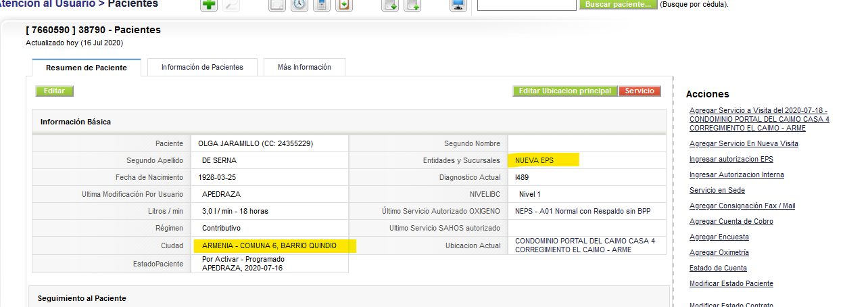The image size is (868, 307).
Task: Open Servicio en Sede link
Action: tap(717, 190)
